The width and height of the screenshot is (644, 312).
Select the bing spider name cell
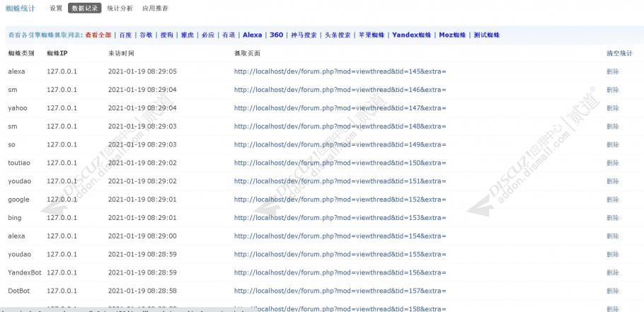[x=15, y=218]
